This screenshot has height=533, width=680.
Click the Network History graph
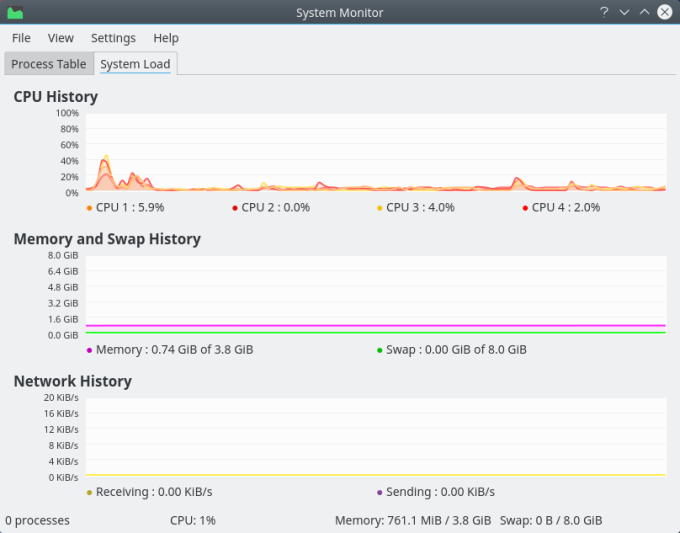pos(375,437)
